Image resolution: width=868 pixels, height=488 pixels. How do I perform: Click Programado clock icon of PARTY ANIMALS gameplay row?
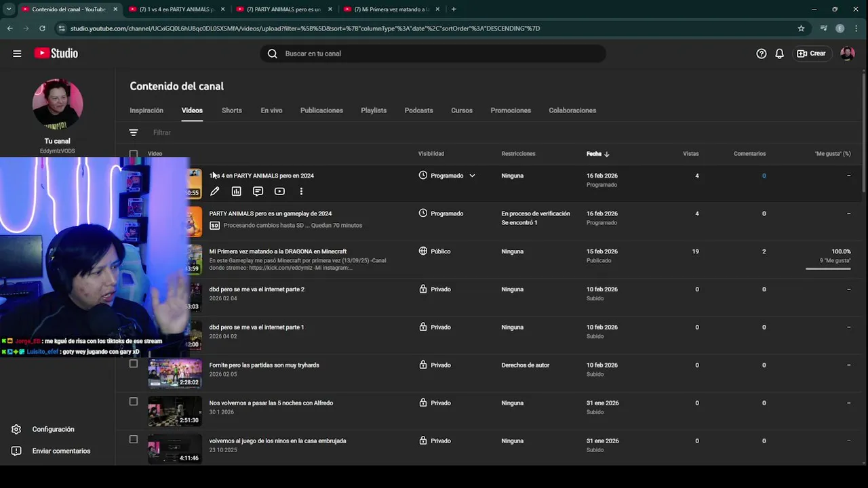coord(423,213)
